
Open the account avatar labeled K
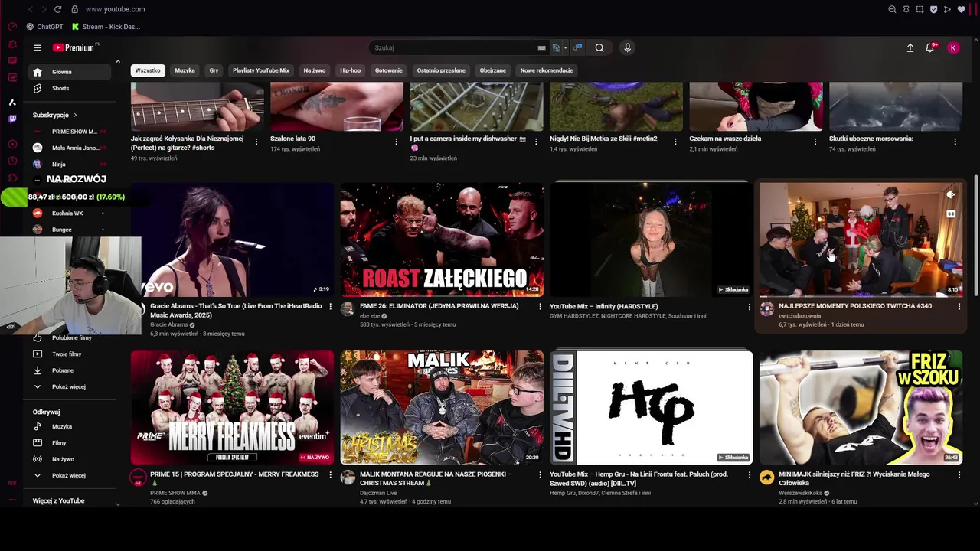coord(953,47)
